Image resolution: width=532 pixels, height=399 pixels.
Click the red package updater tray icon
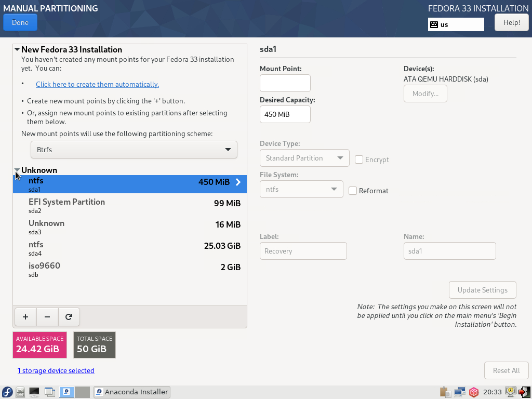click(474, 392)
